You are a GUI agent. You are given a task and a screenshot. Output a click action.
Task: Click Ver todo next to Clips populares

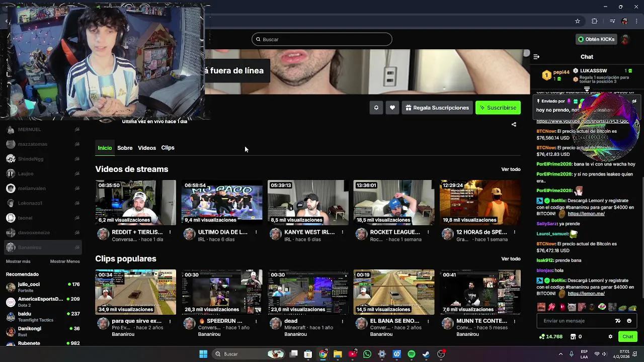[511, 259]
